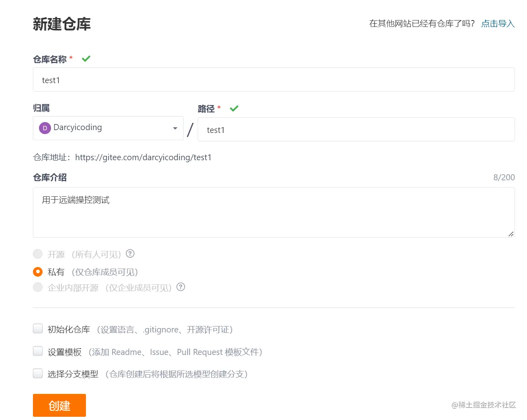The height and width of the screenshot is (420, 527).
Task: Select the 私有 (仅仓库成员可见) radio option
Action: 38,272
